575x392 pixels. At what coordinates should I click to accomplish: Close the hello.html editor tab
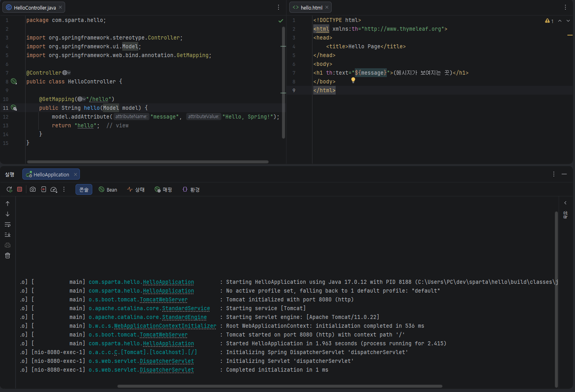pyautogui.click(x=327, y=7)
